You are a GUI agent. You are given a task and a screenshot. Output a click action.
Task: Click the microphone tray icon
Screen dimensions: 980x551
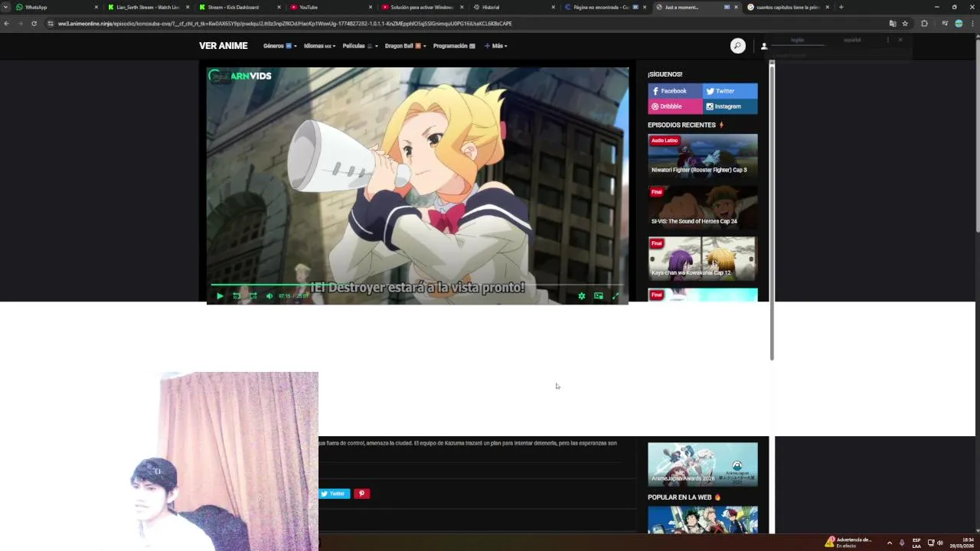pos(902,543)
